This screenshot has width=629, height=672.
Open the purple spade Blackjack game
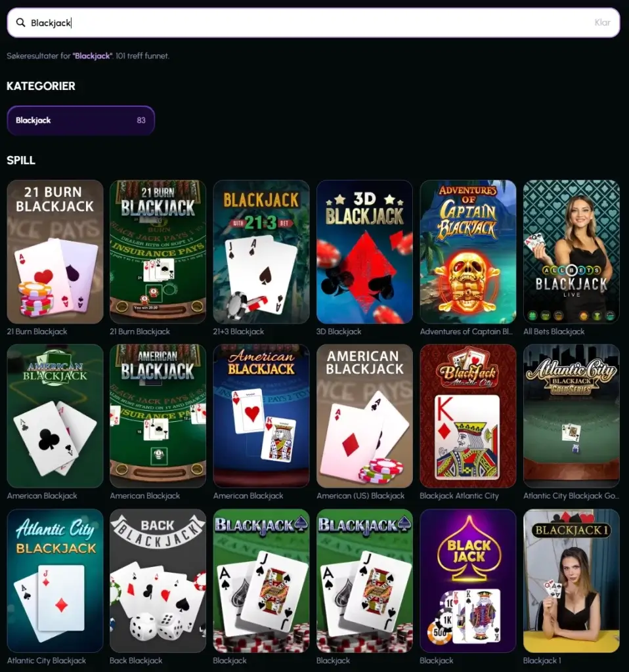pos(467,581)
